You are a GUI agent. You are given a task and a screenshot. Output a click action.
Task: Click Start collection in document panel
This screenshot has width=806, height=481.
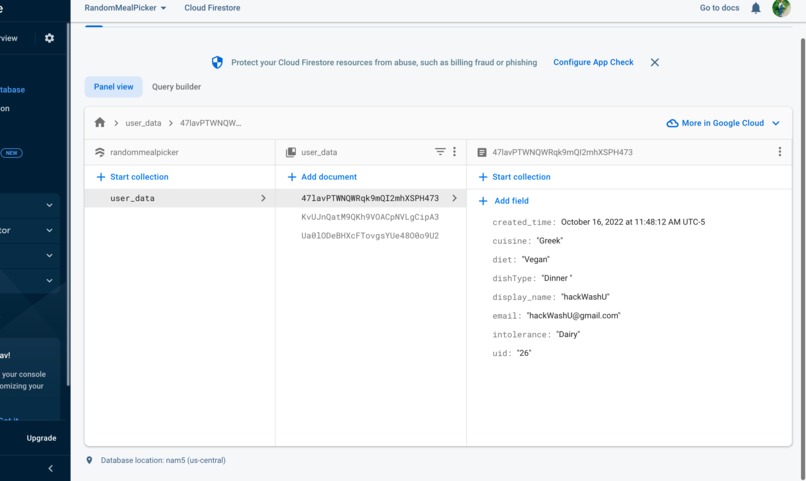515,177
